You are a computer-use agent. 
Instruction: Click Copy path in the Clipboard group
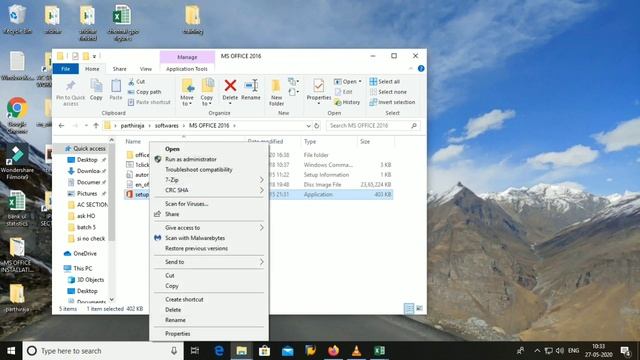tap(144, 92)
